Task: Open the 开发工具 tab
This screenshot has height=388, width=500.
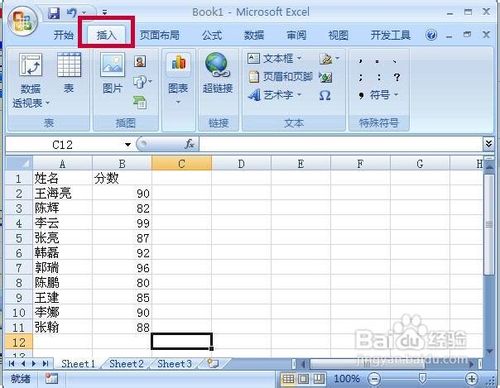Action: pyautogui.click(x=390, y=35)
